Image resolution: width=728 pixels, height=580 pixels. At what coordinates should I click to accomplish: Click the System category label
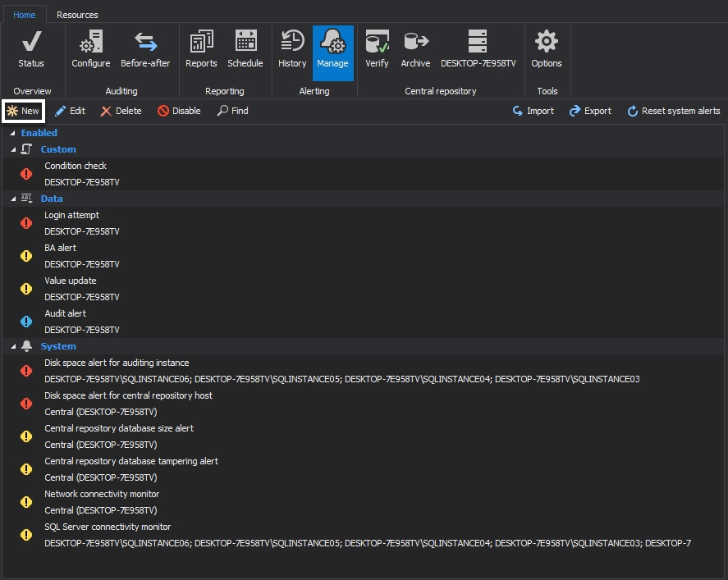pyautogui.click(x=58, y=347)
